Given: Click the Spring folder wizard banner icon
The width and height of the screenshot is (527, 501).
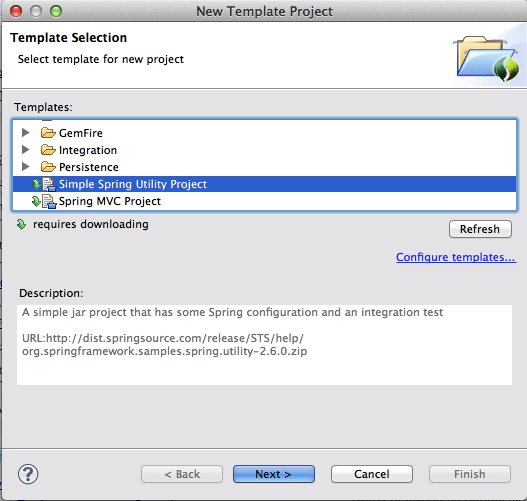Looking at the screenshot, I should 487,58.
